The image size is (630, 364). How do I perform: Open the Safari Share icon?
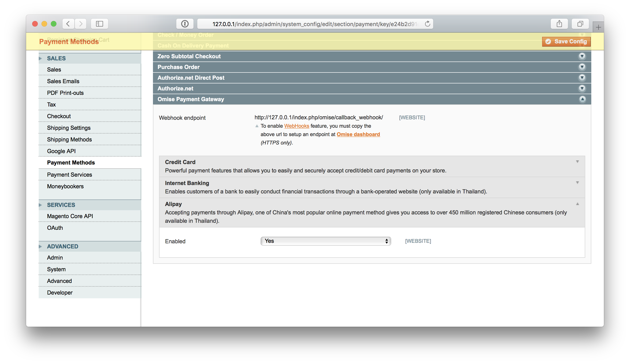[559, 24]
